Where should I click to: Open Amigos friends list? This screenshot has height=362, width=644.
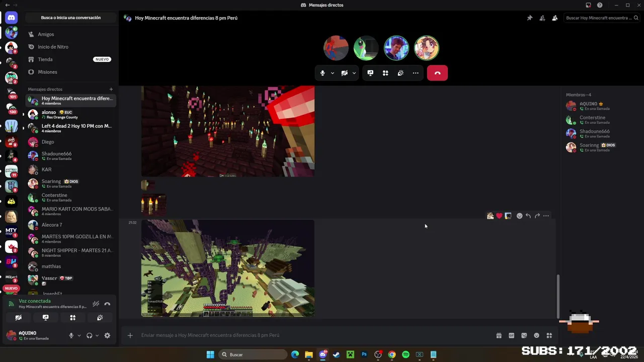point(70,34)
